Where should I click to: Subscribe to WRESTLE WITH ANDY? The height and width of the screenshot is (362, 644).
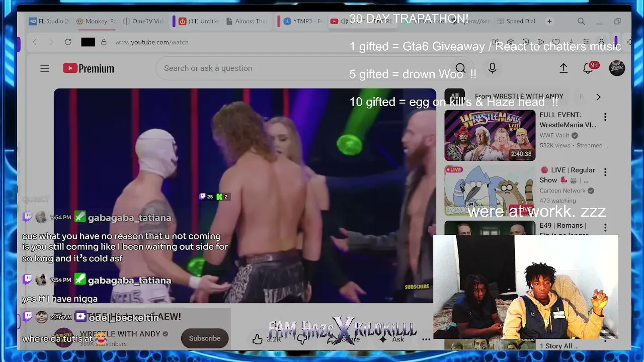click(x=205, y=338)
